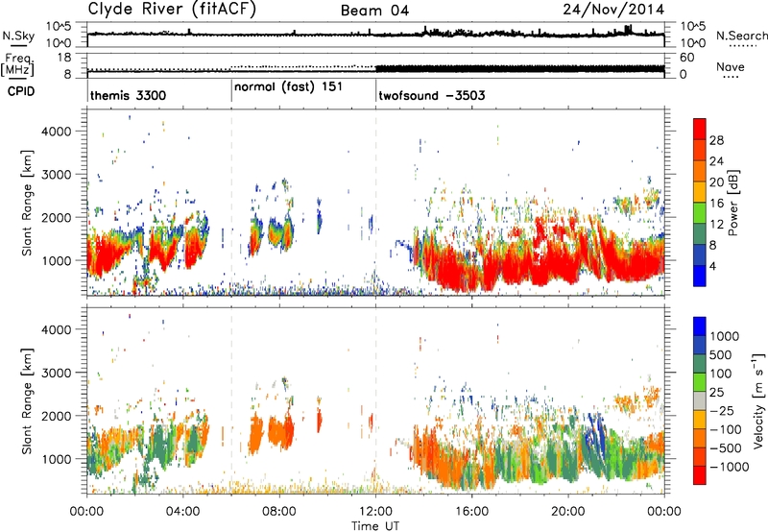Click Power colorbar tick value '4'
Screen dimensions: 768x532
712,267
